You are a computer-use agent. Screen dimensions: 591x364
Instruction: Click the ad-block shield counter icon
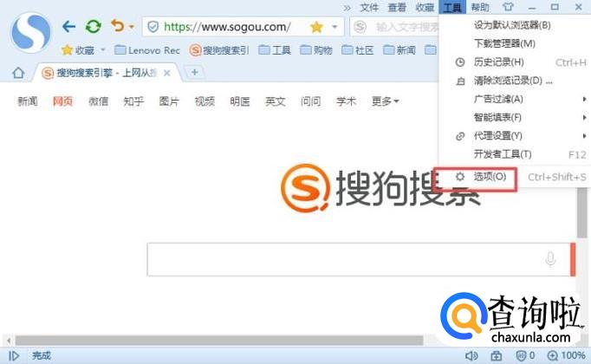tap(525, 355)
